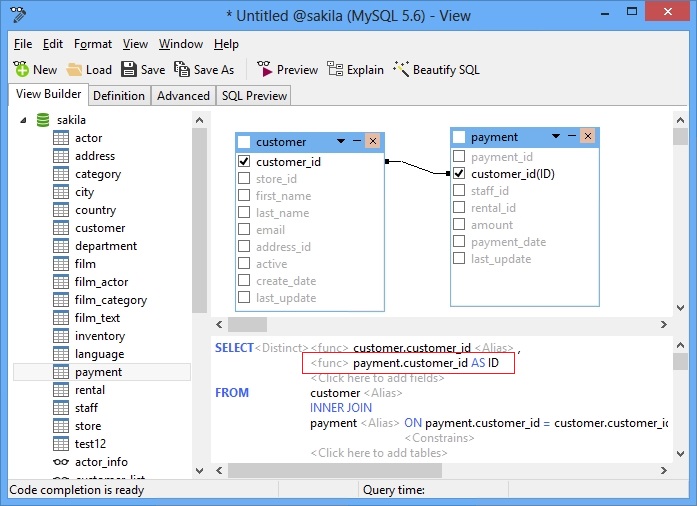The width and height of the screenshot is (697, 506).
Task: Click the city table icon
Action: [61, 192]
